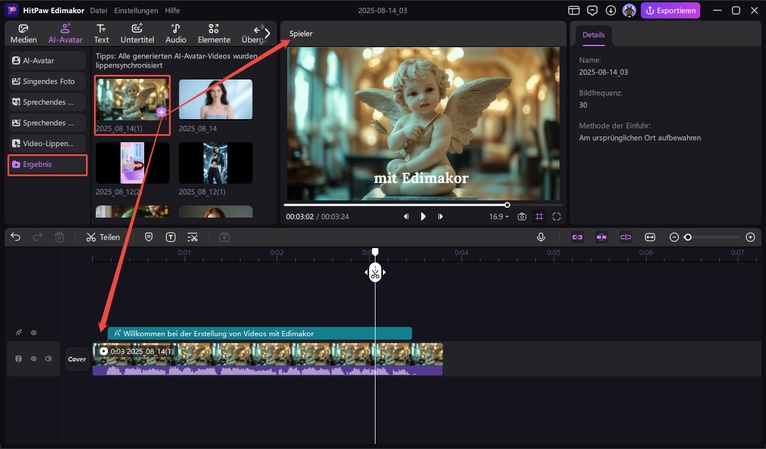The image size is (766, 449).
Task: Toggle the third purple preview-split icon
Action: click(626, 237)
